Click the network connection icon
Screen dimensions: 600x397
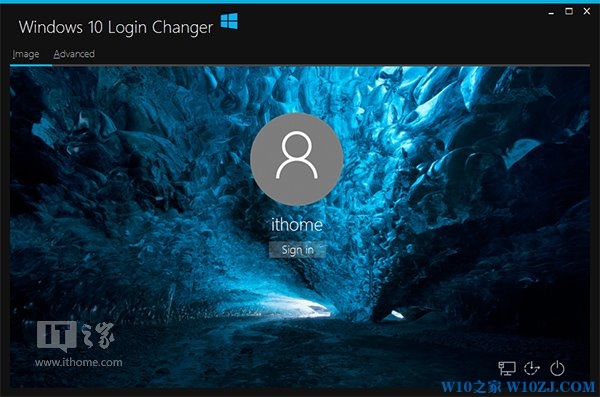pyautogui.click(x=507, y=368)
